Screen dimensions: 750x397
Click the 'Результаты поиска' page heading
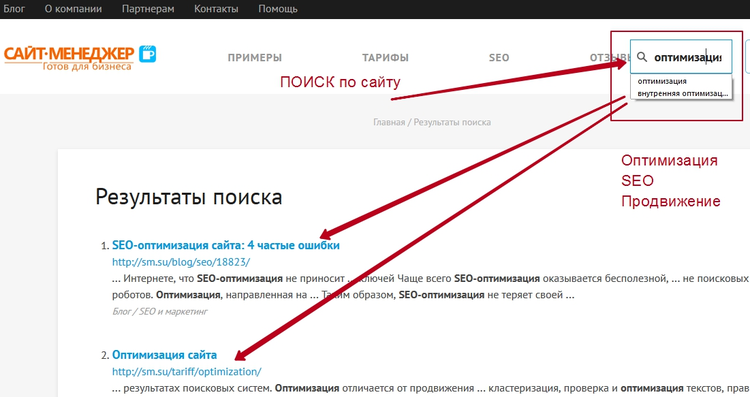[x=188, y=197]
